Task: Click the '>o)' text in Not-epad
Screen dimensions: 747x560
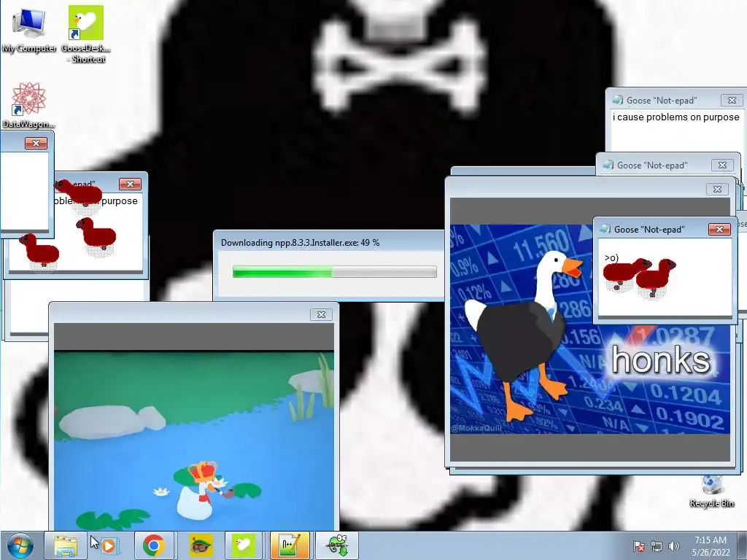Action: click(611, 258)
